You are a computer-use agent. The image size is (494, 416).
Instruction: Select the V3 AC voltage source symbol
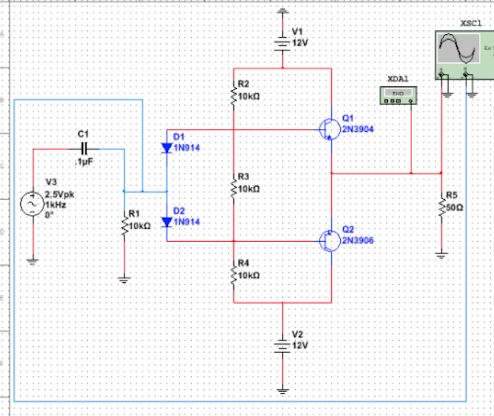pos(32,204)
